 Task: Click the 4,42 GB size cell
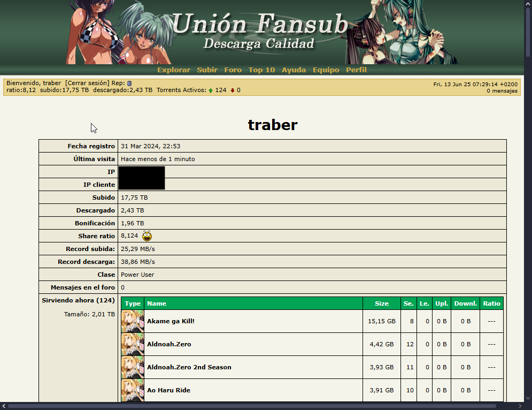pyautogui.click(x=382, y=344)
